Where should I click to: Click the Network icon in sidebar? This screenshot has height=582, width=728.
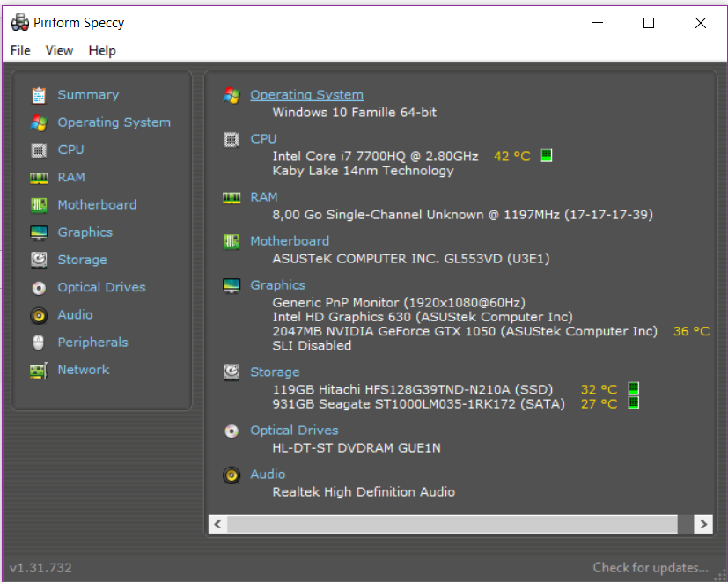pyautogui.click(x=39, y=371)
